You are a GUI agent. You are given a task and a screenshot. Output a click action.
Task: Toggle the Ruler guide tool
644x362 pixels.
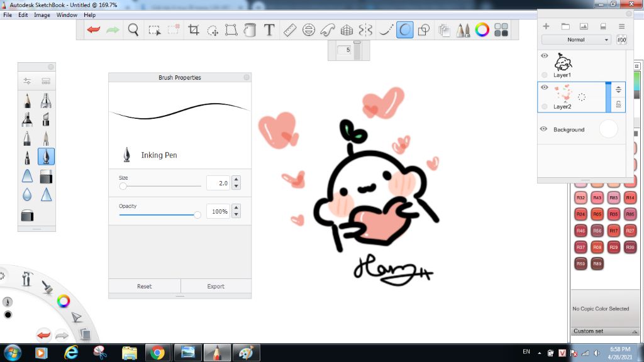click(290, 30)
